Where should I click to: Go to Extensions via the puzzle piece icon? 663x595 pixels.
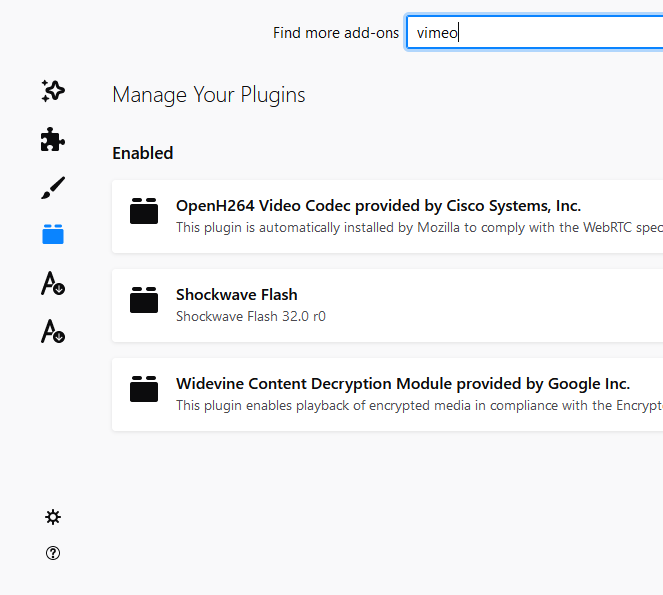[x=53, y=140]
